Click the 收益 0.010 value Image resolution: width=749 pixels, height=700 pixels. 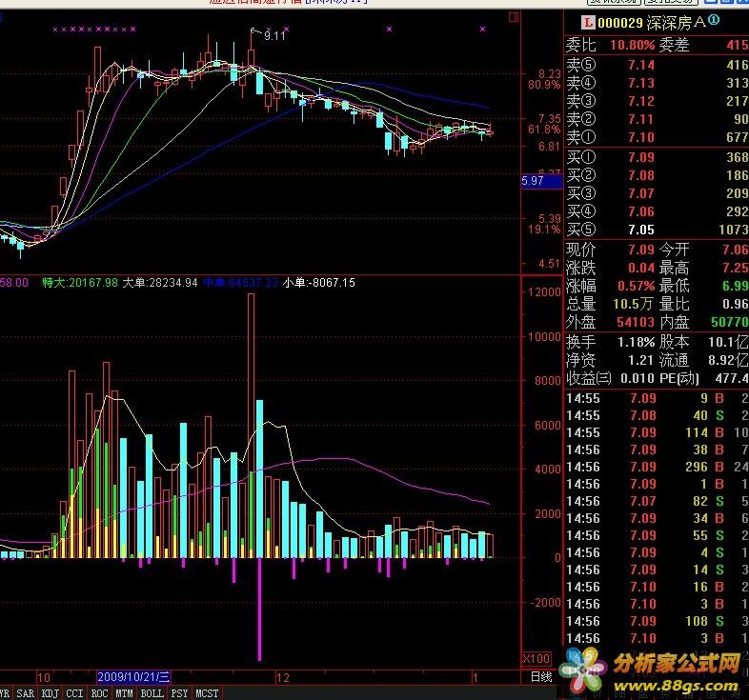point(638,379)
